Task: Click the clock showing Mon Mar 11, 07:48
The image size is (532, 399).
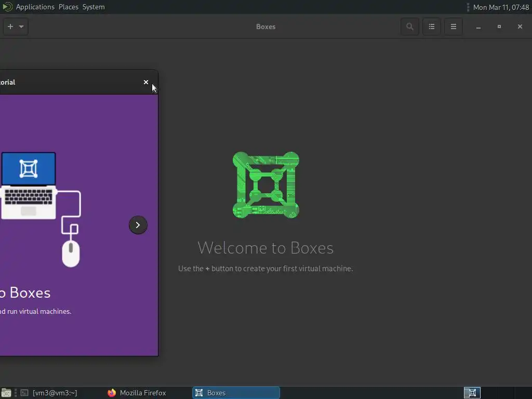Action: 501,7
